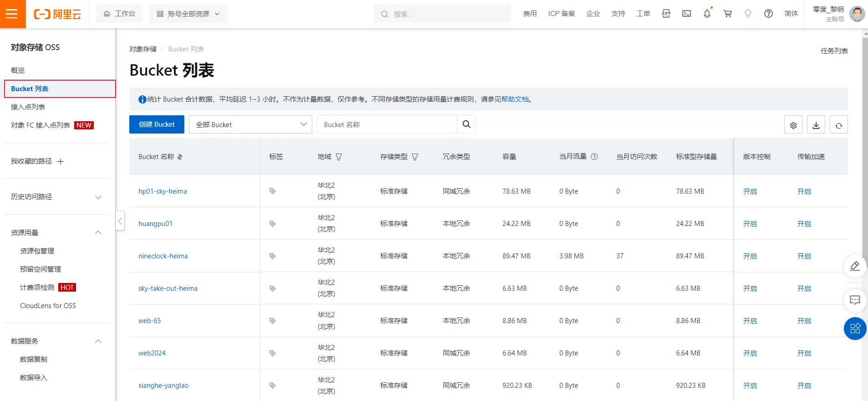Open ICP filing top menu

[561, 14]
